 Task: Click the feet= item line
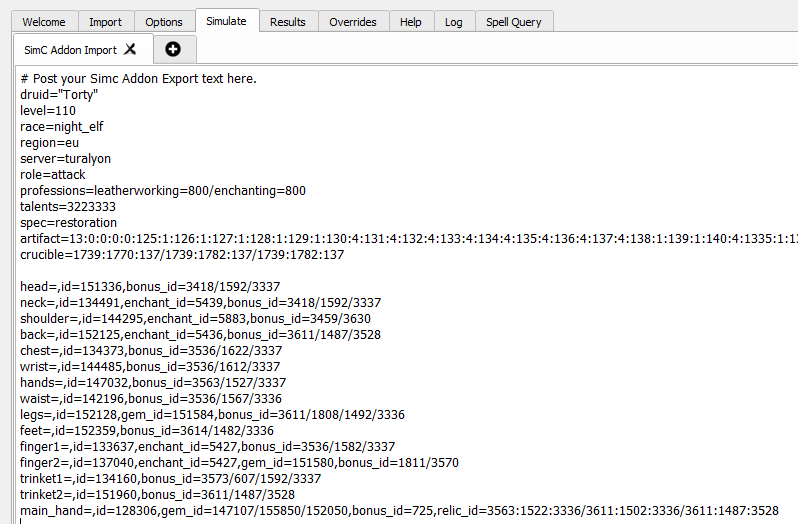coord(147,431)
